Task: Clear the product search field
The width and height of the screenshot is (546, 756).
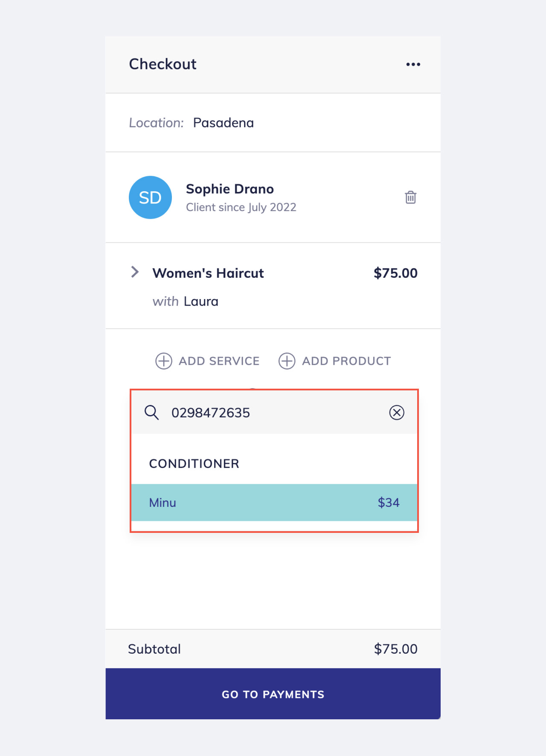Action: pyautogui.click(x=397, y=413)
